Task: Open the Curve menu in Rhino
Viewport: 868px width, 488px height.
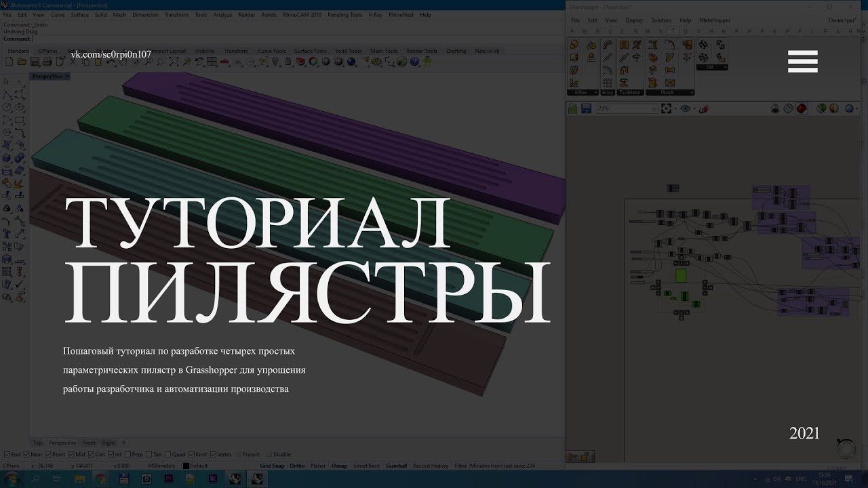Action: click(58, 14)
